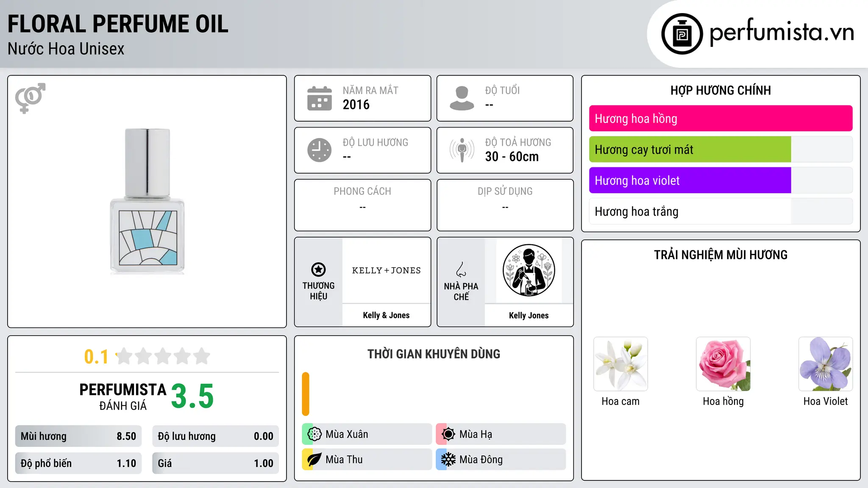868x488 pixels.
Task: Click the green Hương cay tươi mát bar
Action: 690,150
